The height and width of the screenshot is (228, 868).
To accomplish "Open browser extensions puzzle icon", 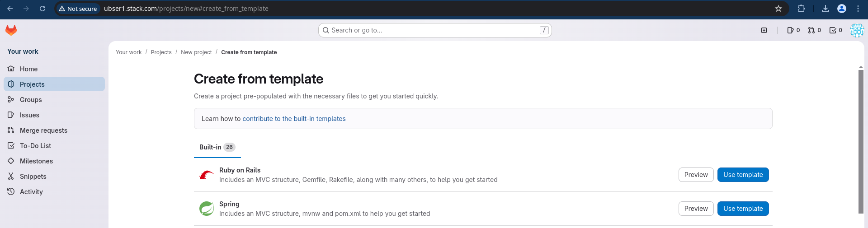I will click(802, 9).
